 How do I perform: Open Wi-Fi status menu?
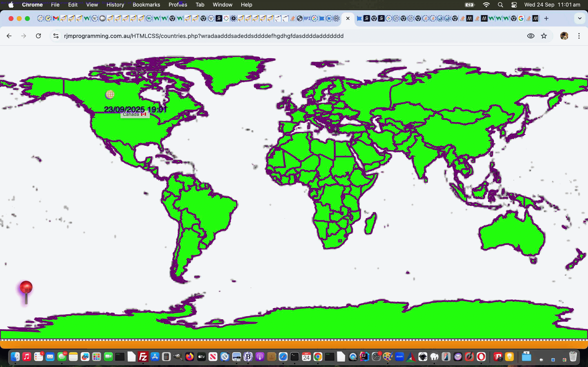pyautogui.click(x=486, y=5)
